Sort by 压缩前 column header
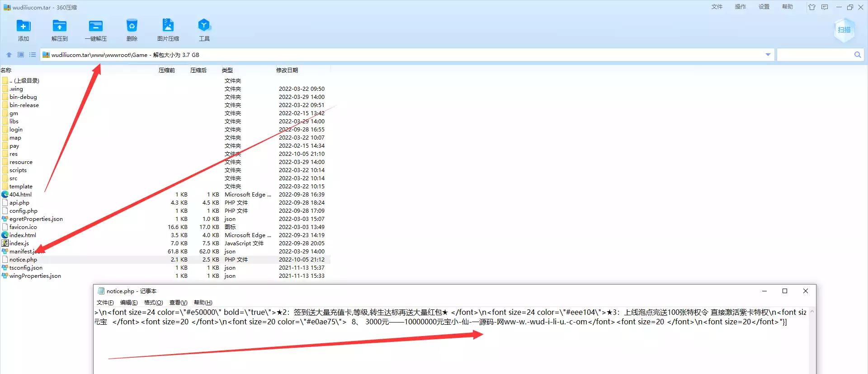Viewport: 868px width, 374px height. (x=167, y=70)
